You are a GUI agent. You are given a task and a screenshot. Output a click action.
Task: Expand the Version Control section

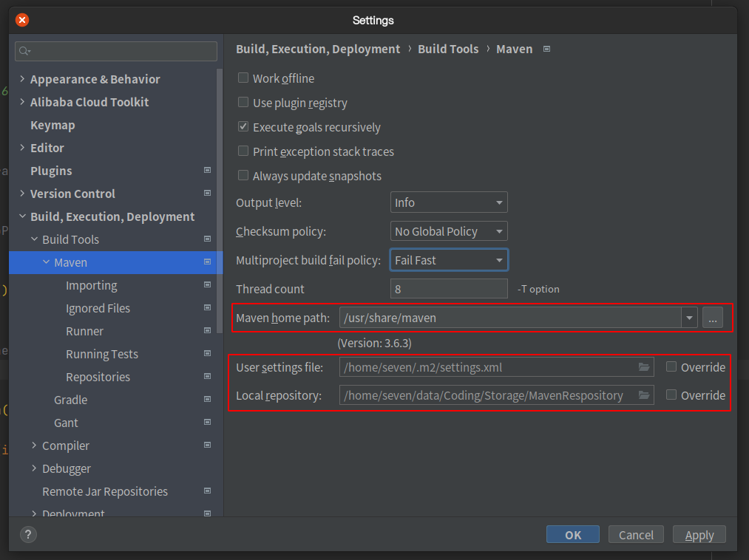pos(22,194)
